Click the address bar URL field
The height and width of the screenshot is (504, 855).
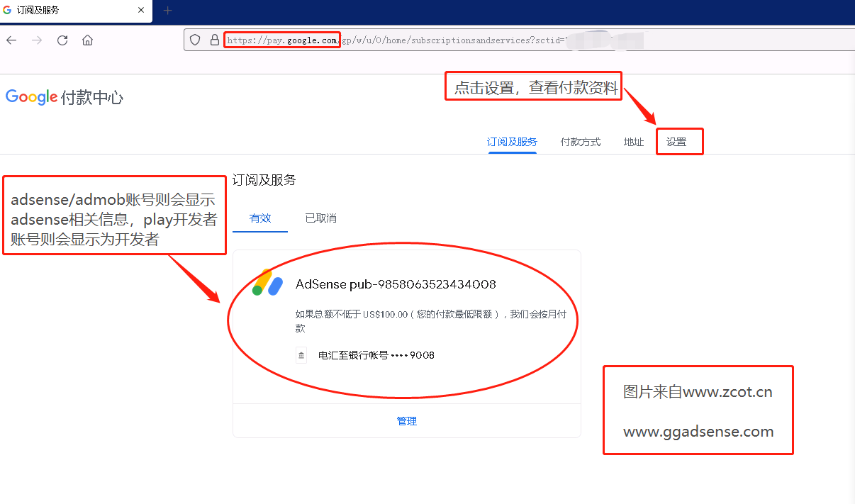(520, 40)
